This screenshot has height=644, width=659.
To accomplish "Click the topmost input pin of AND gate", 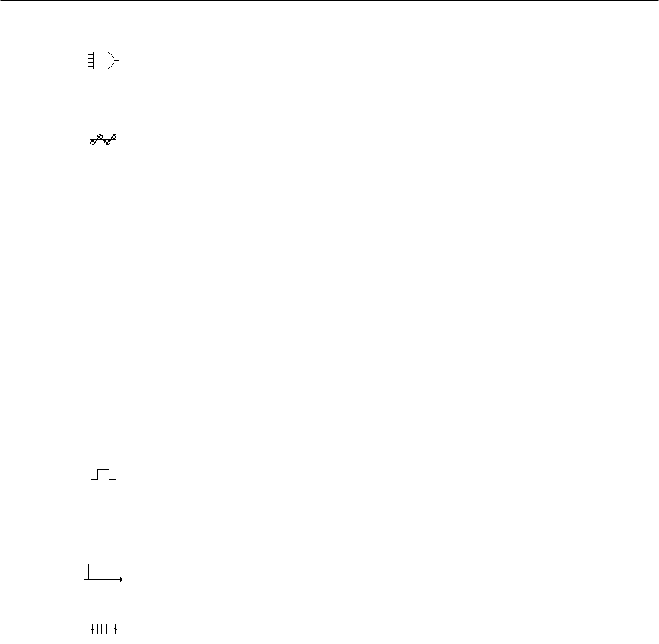I will coord(91,55).
